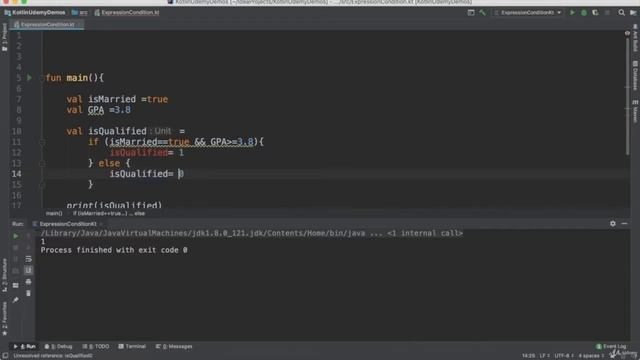The height and width of the screenshot is (360, 640).
Task: Click the cursor position indicator in the status bar
Action: pos(528,356)
